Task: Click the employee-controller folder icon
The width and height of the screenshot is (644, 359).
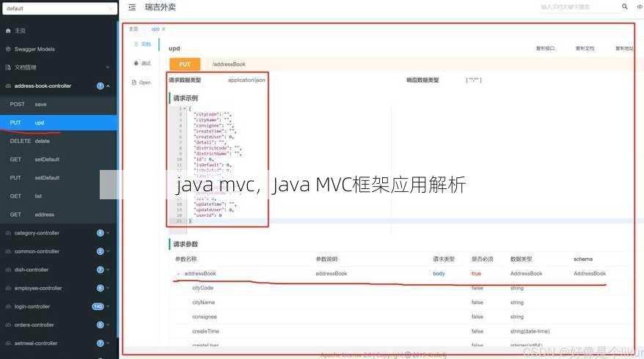Action: tap(8, 288)
